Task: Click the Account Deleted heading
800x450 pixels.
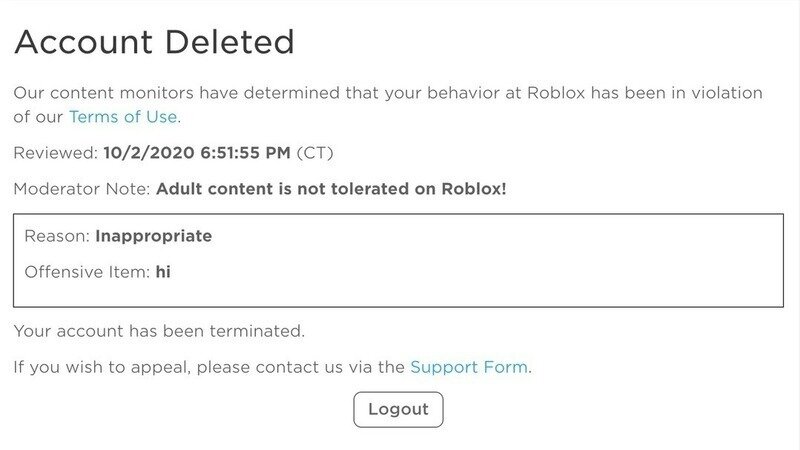Action: click(154, 42)
